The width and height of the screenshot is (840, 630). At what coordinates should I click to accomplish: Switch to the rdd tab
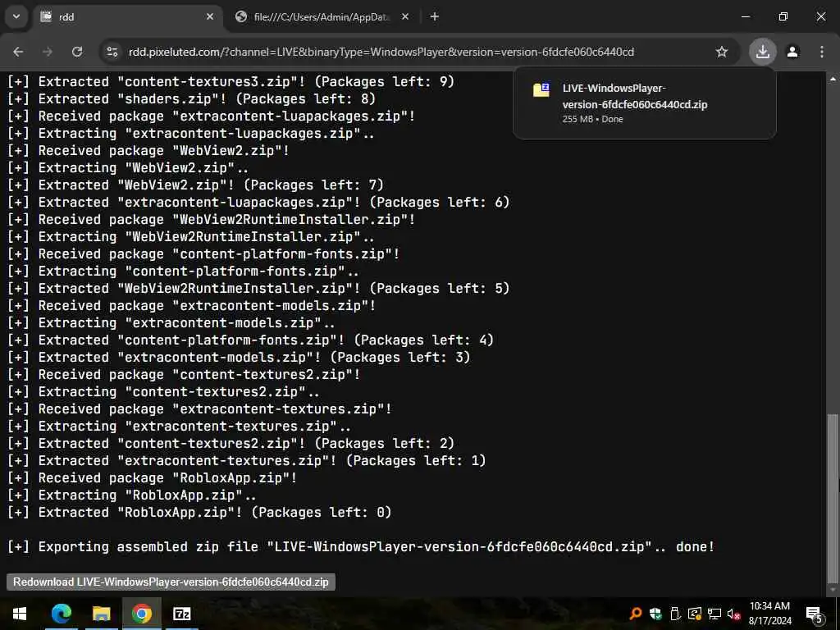point(129,16)
